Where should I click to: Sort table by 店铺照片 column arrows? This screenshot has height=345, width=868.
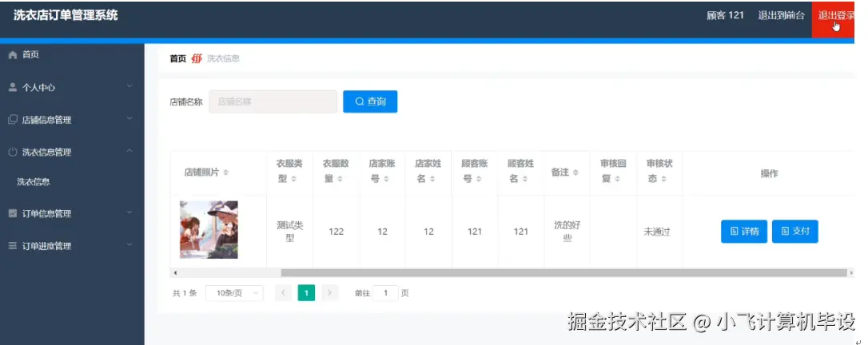point(226,173)
